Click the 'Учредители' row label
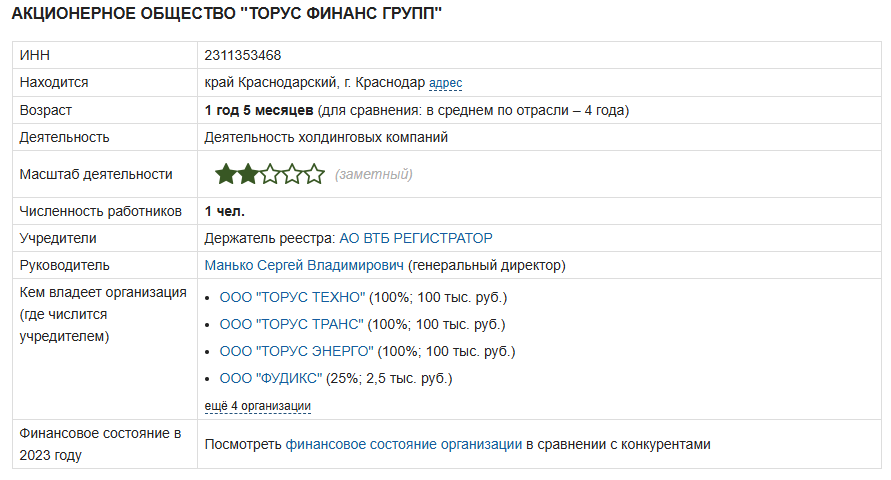 [58, 238]
